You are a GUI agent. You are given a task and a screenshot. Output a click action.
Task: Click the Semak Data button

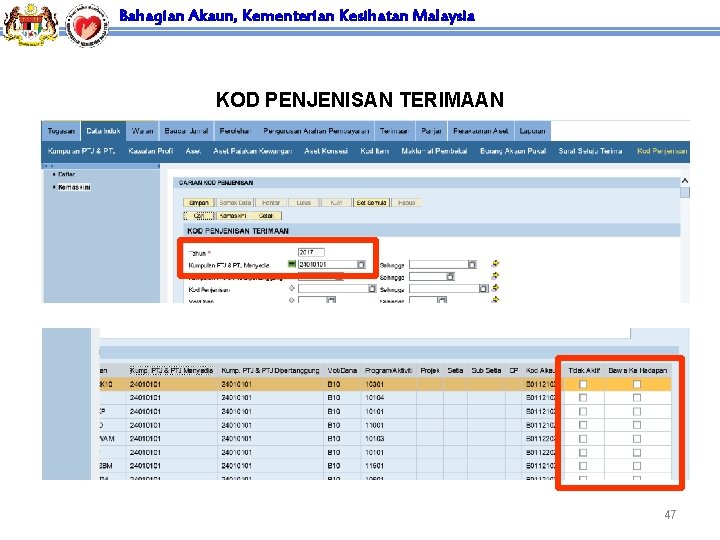point(235,202)
